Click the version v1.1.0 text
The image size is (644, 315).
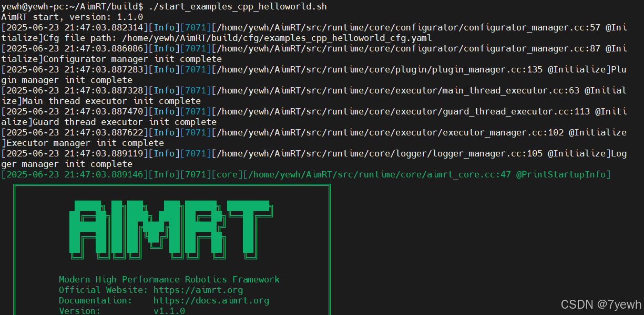(169, 311)
